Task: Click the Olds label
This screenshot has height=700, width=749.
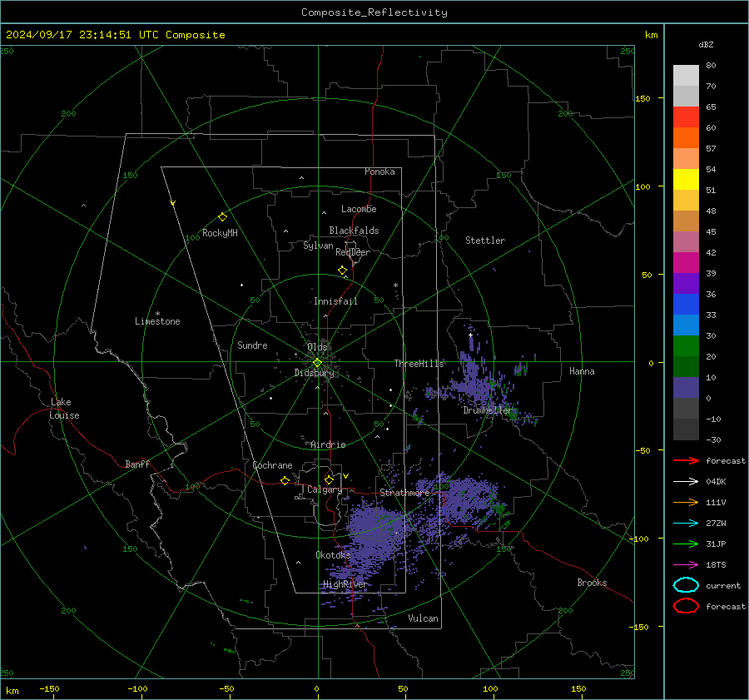Action: point(317,347)
